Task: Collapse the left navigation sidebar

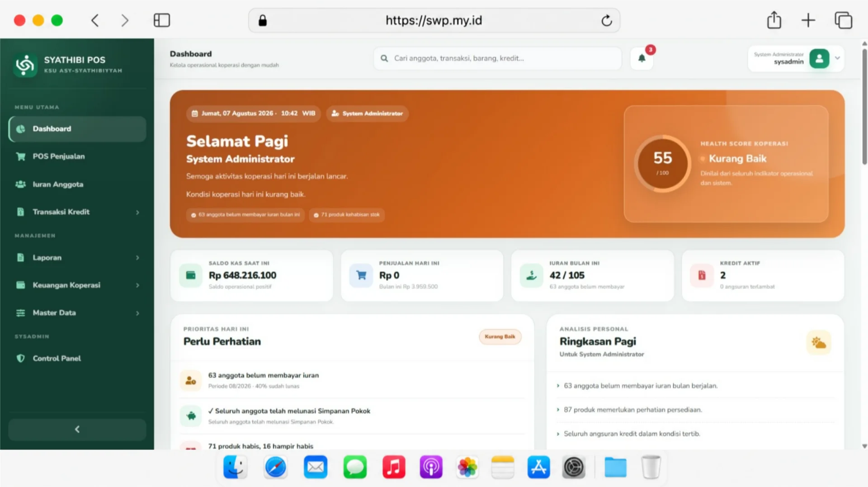Action: click(x=77, y=429)
